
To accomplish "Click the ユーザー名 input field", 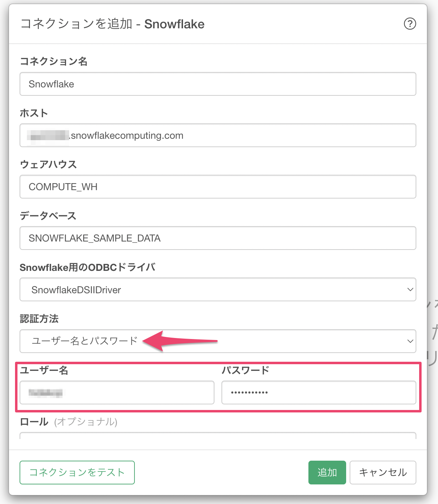I will 117,393.
